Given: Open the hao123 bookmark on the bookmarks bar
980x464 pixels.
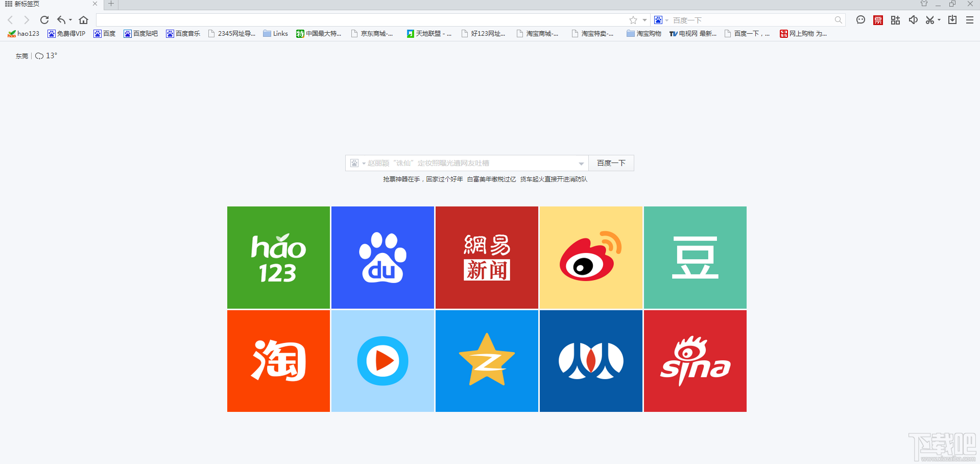Looking at the screenshot, I should pyautogui.click(x=23, y=34).
